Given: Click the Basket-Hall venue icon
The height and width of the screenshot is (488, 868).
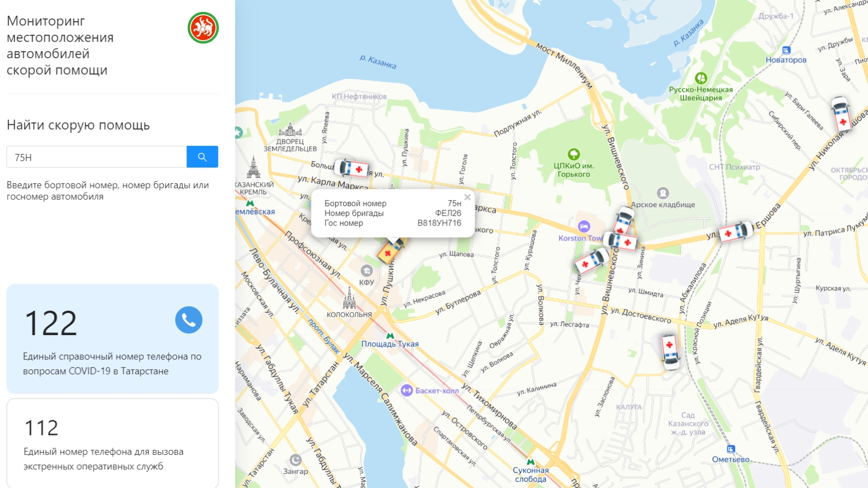Looking at the screenshot, I should (407, 390).
